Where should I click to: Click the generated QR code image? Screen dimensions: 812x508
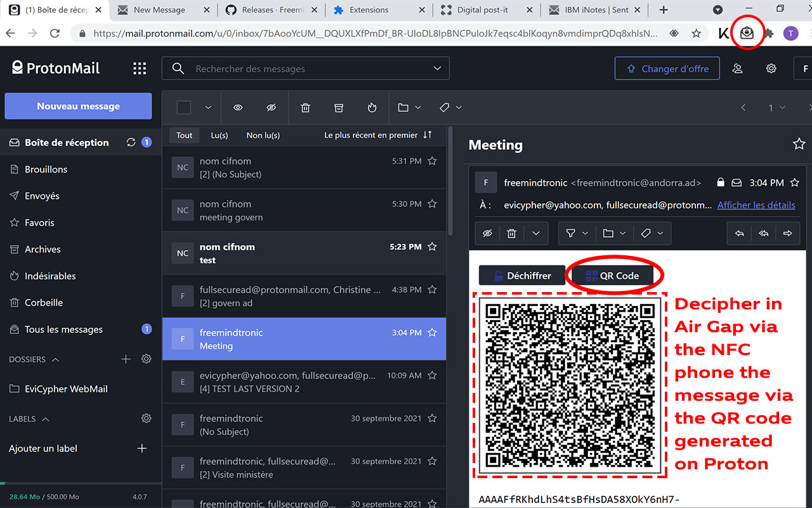570,385
